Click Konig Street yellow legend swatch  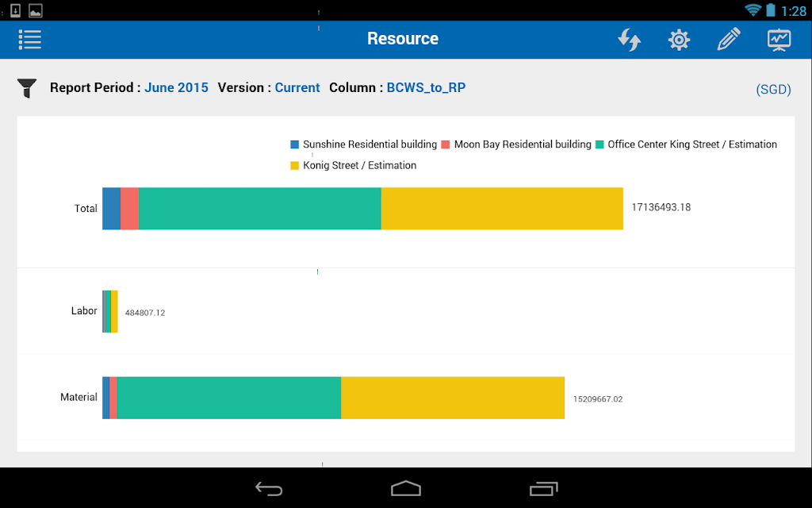tap(295, 165)
